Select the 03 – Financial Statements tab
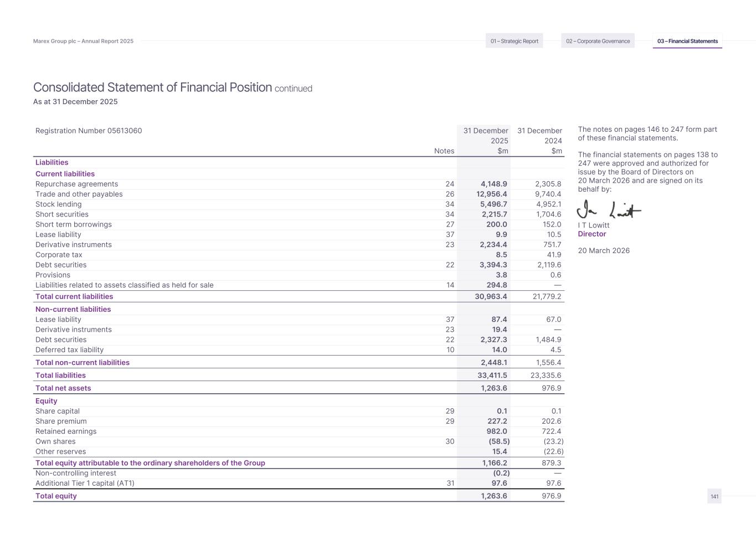The height and width of the screenshot is (535, 756). [687, 41]
